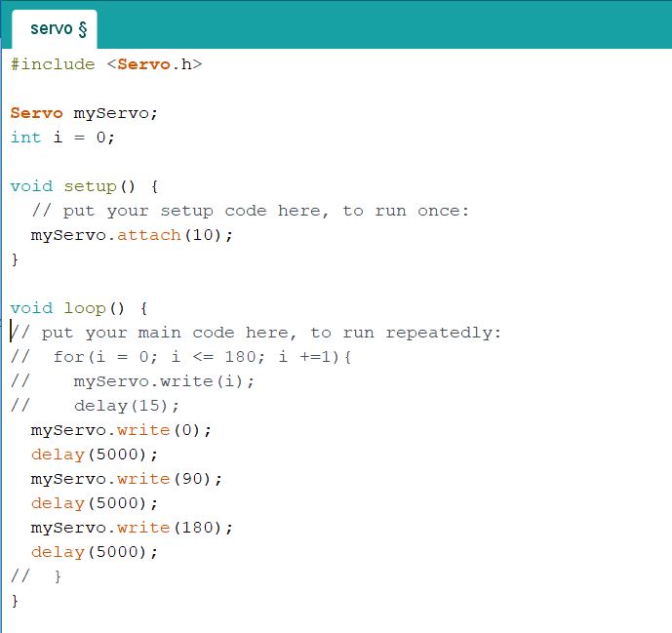
Task: Click the 'put your main code here' comment
Action: point(256,333)
